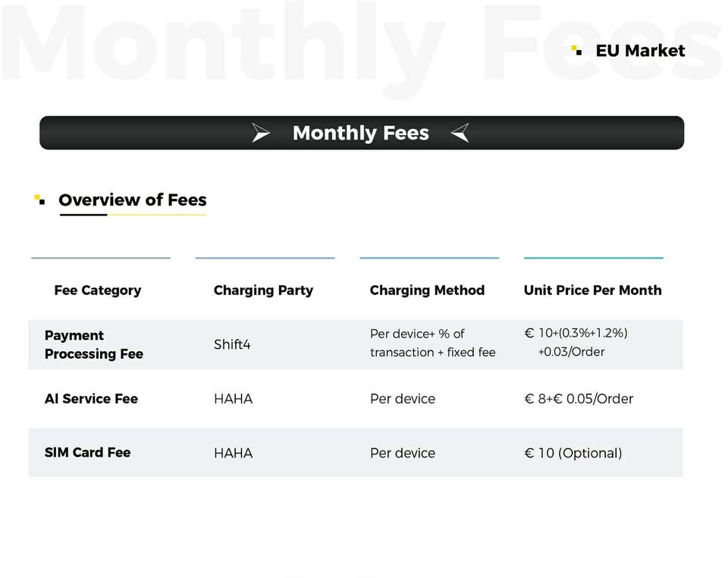Click the Payment Processing unit price cell
Viewport: 728px width, 578px height.
click(576, 343)
